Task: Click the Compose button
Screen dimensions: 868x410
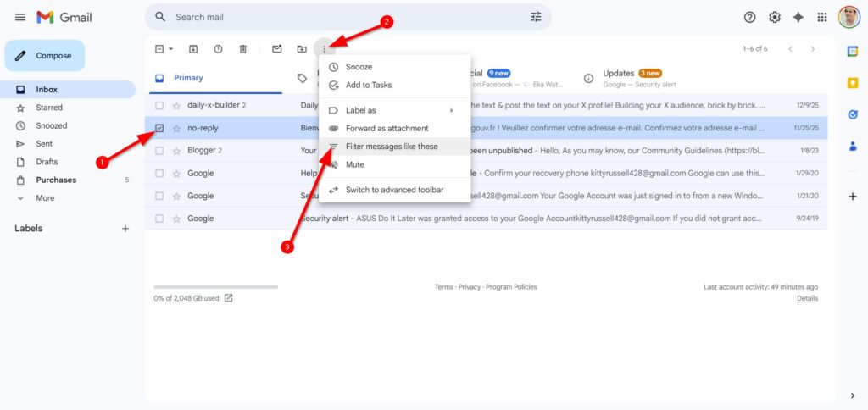Action: pos(45,56)
